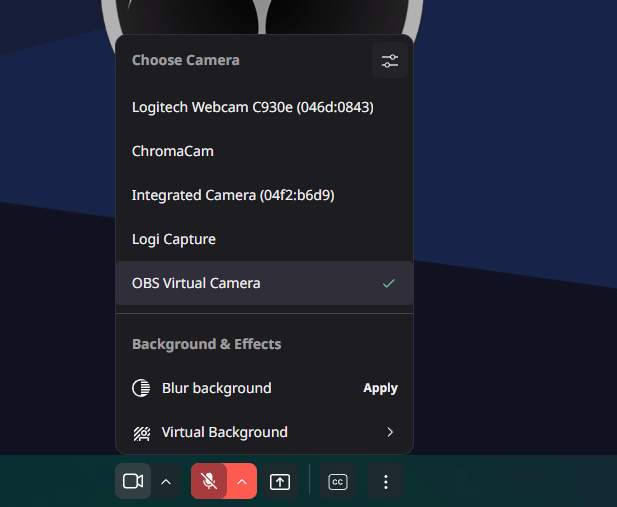Select Integrated Camera (04f2:b6d9)
Viewport: 617px width, 507px height.
[x=264, y=195]
